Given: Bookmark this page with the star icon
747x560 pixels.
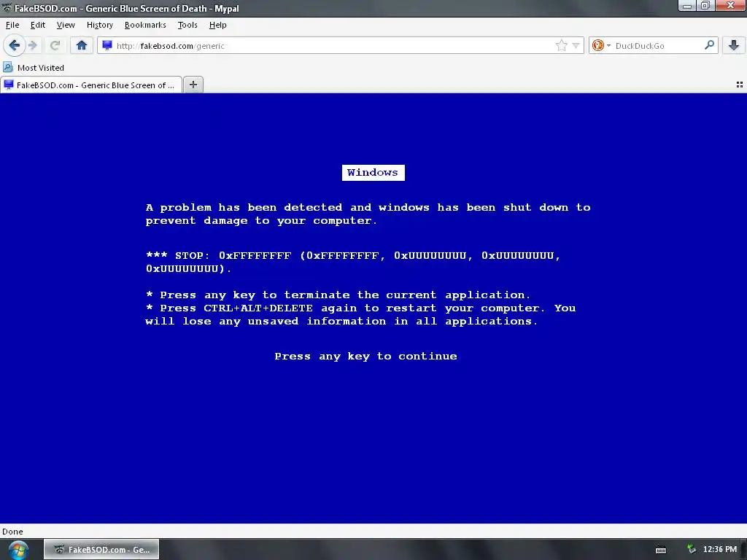Looking at the screenshot, I should (561, 46).
